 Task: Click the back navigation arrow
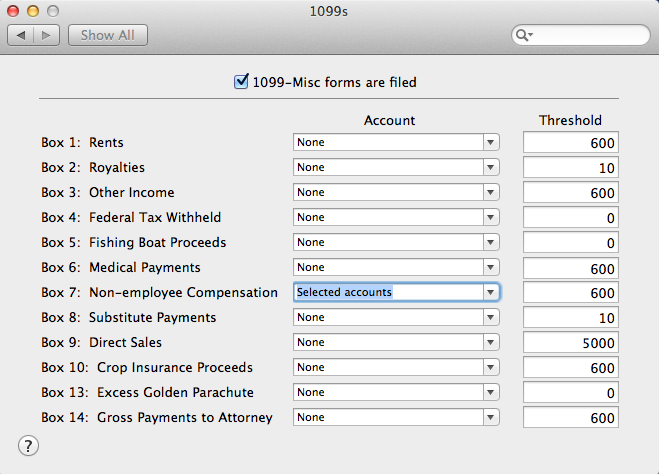click(x=21, y=35)
